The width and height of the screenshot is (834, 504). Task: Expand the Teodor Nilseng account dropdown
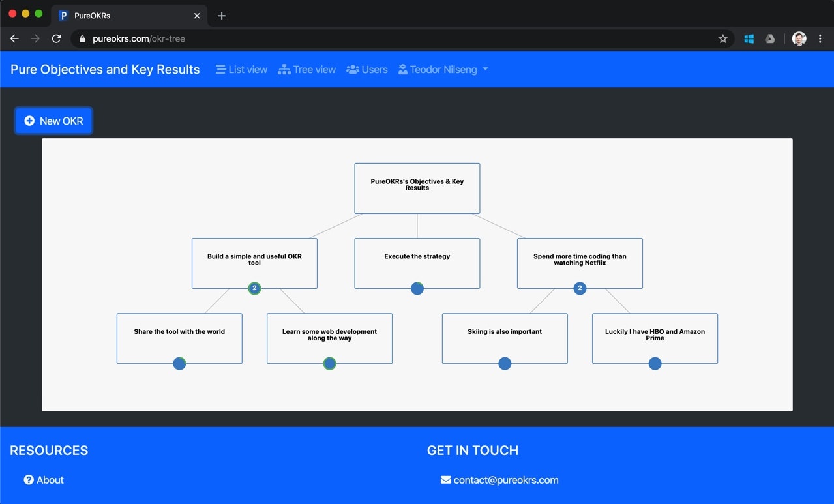coord(485,69)
